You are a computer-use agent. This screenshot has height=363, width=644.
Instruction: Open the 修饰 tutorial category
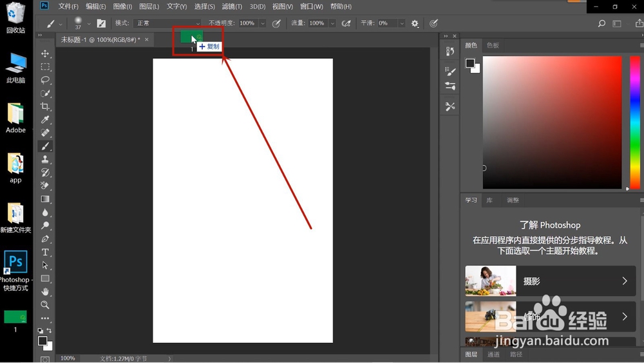(551, 317)
